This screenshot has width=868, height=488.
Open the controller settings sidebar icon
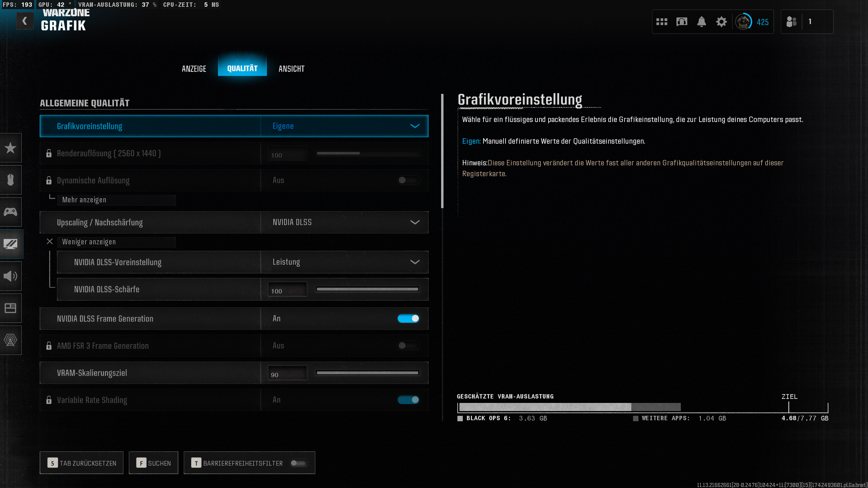pyautogui.click(x=11, y=212)
